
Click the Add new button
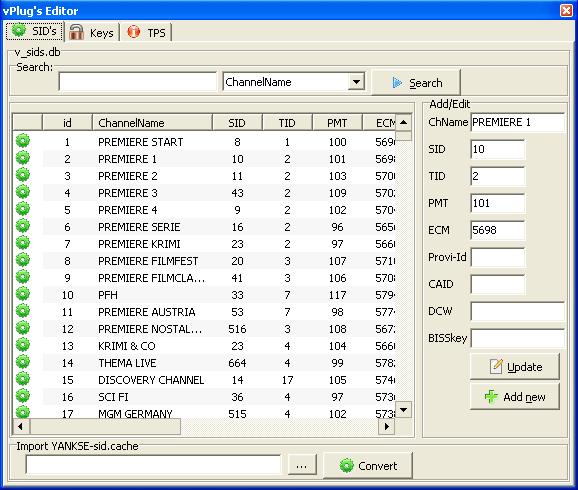point(515,397)
